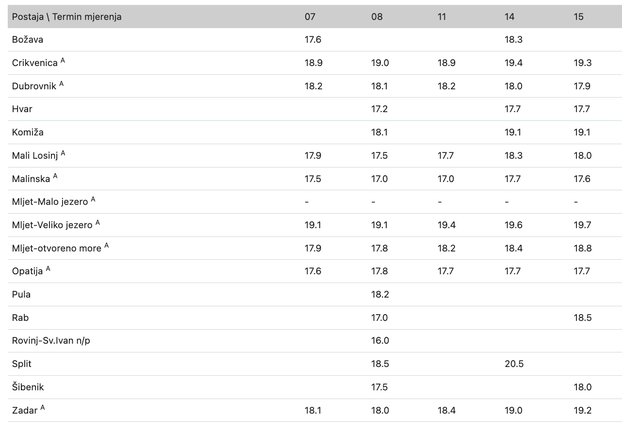Click the Mljet-Veliko jezero station name
Viewport: 622px width, 434px height.
click(x=53, y=225)
